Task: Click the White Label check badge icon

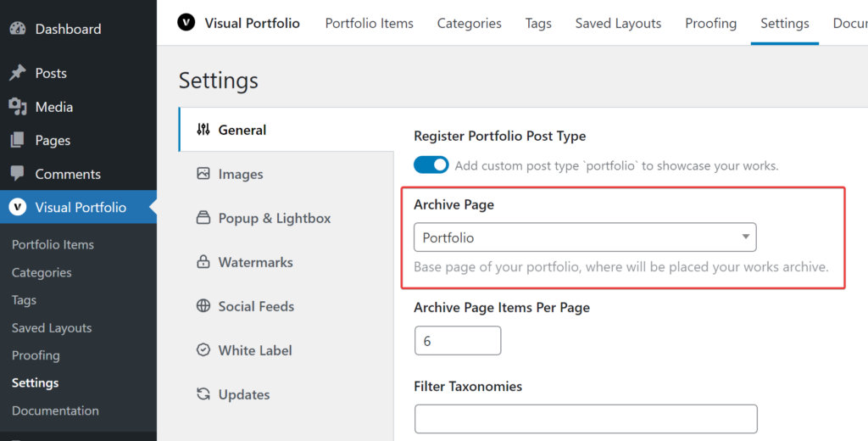Action: pos(203,350)
